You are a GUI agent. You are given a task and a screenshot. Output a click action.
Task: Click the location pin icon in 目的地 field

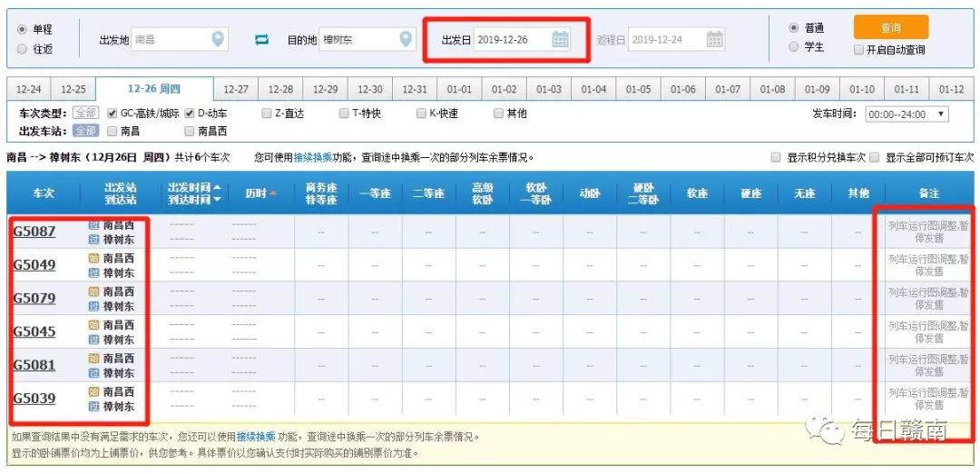coord(407,39)
